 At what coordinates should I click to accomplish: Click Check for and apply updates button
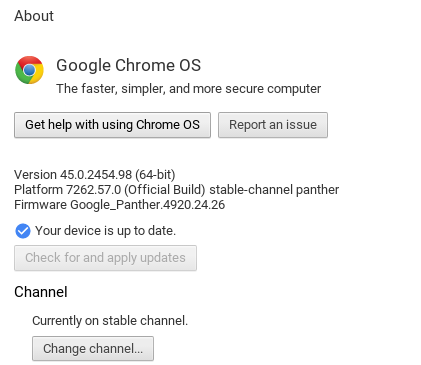105,258
